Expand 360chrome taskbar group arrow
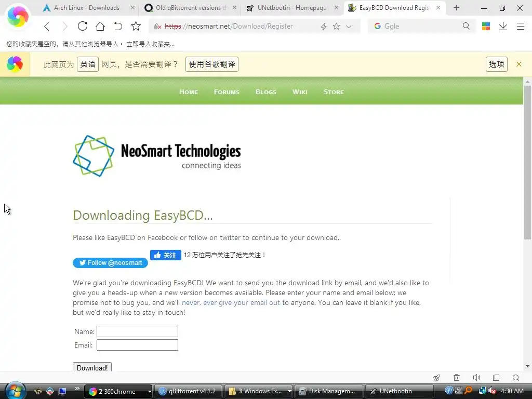The width and height of the screenshot is (532, 399). tap(149, 391)
